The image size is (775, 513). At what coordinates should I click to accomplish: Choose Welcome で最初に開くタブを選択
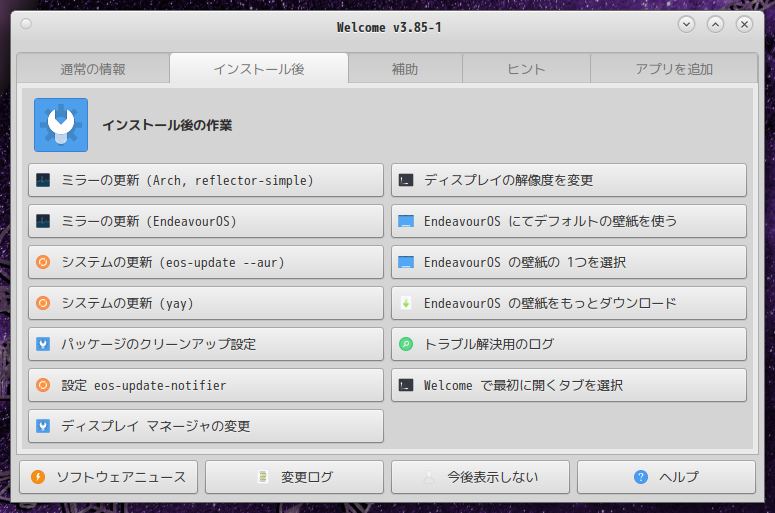569,385
